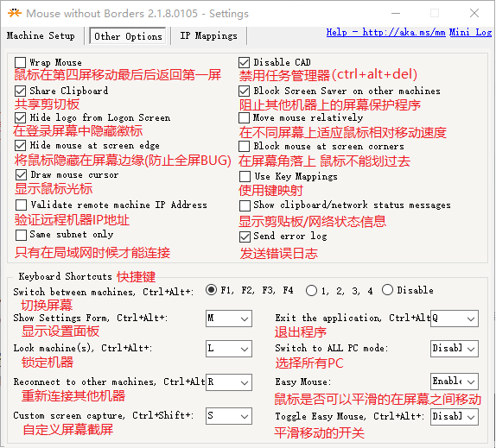The image size is (496, 448).
Task: Expand Reconnect to other machines key dropdown
Action: tap(229, 382)
